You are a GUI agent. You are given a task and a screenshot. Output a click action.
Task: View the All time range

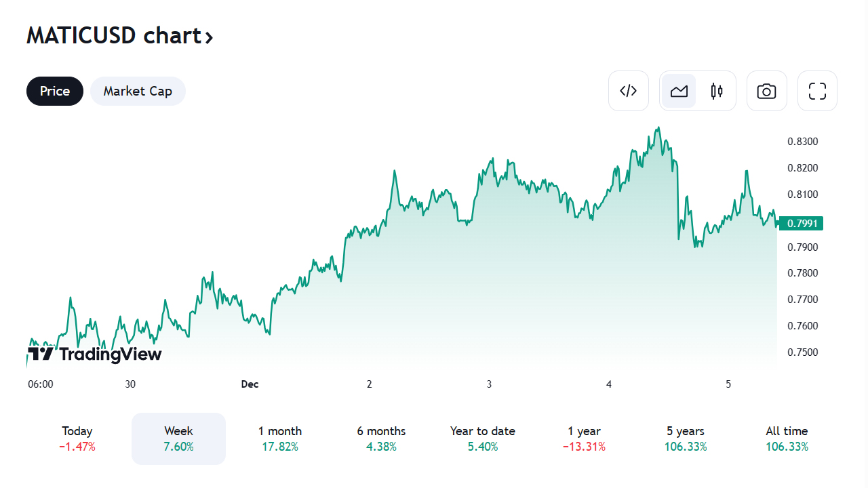coord(787,439)
